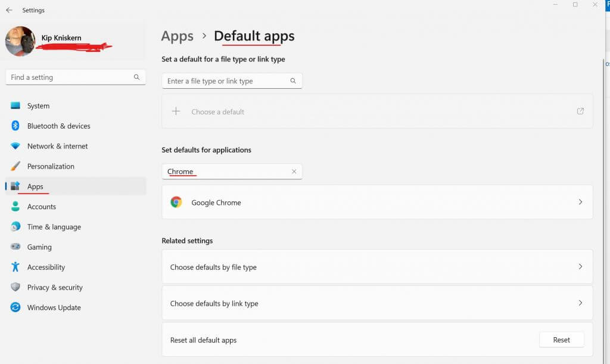Click the Google Chrome logo icon
Viewport: 610px width, 364px height.
point(176,202)
